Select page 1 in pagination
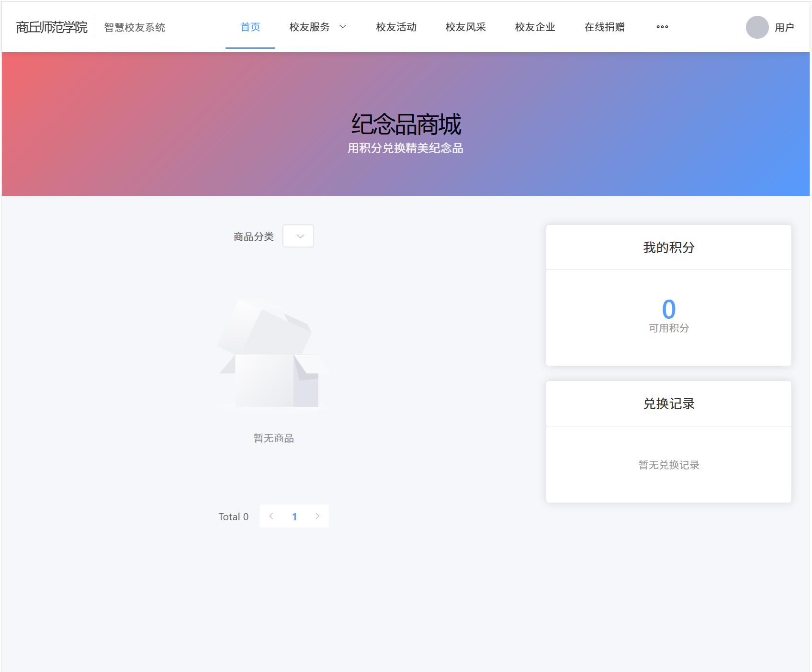The width and height of the screenshot is (812, 672). pos(294,516)
